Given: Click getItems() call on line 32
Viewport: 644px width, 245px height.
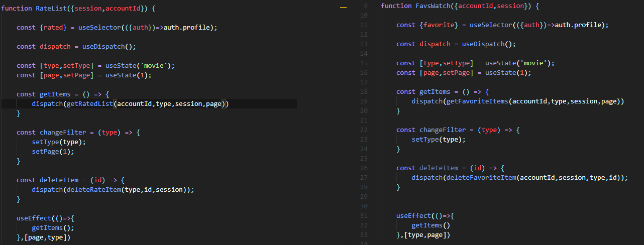Looking at the screenshot, I should (431, 225).
